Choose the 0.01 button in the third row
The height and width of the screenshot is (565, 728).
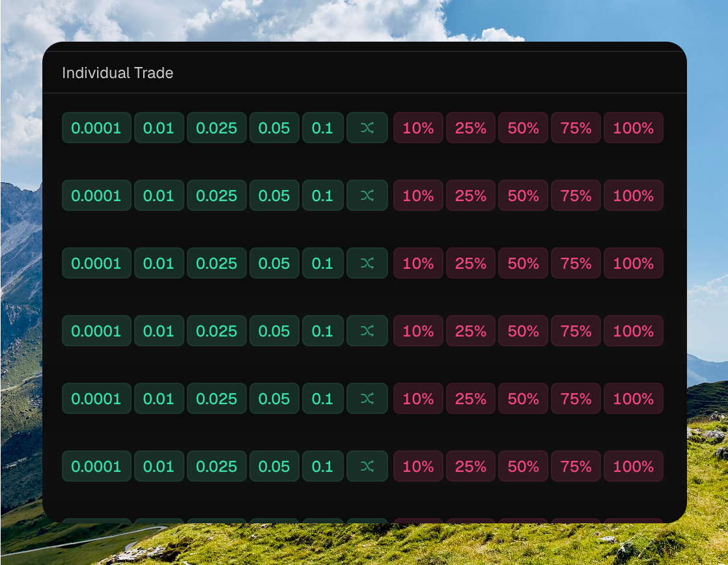click(159, 263)
